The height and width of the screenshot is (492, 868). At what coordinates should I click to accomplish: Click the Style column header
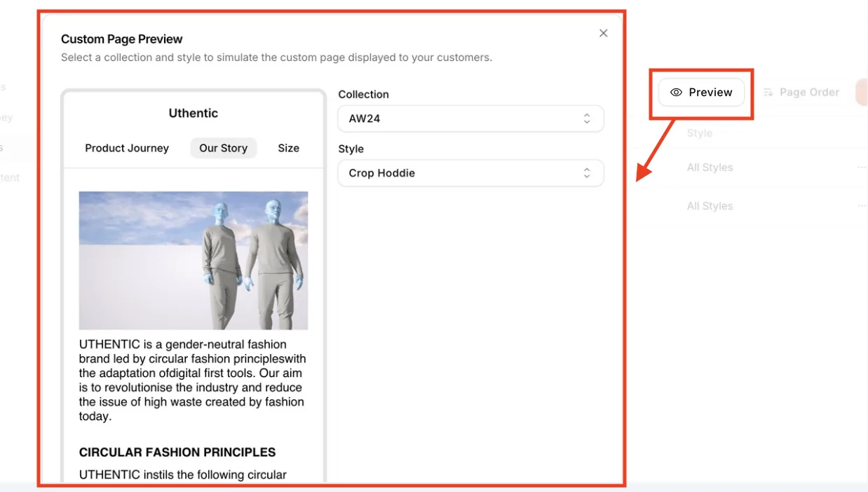coord(699,133)
